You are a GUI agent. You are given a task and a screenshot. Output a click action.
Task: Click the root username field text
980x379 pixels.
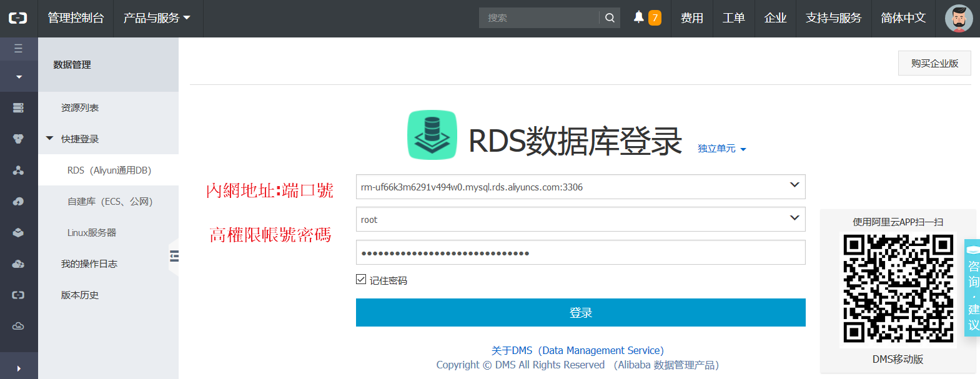[369, 220]
